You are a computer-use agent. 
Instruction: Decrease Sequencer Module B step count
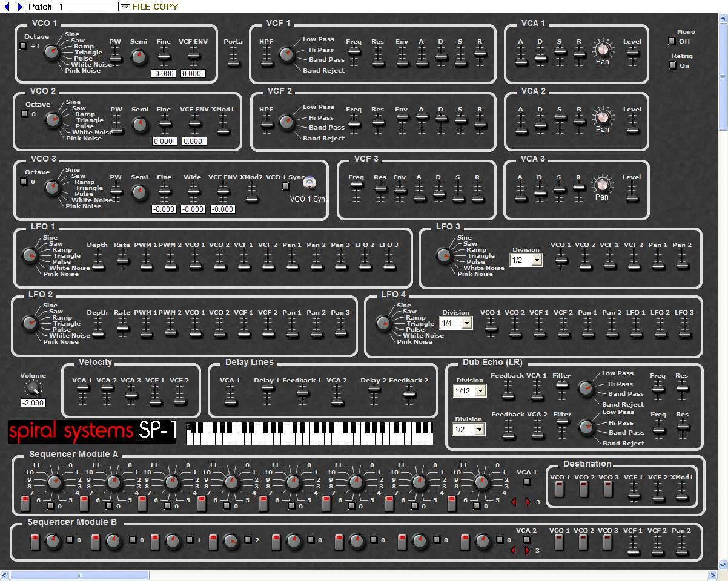tap(514, 550)
